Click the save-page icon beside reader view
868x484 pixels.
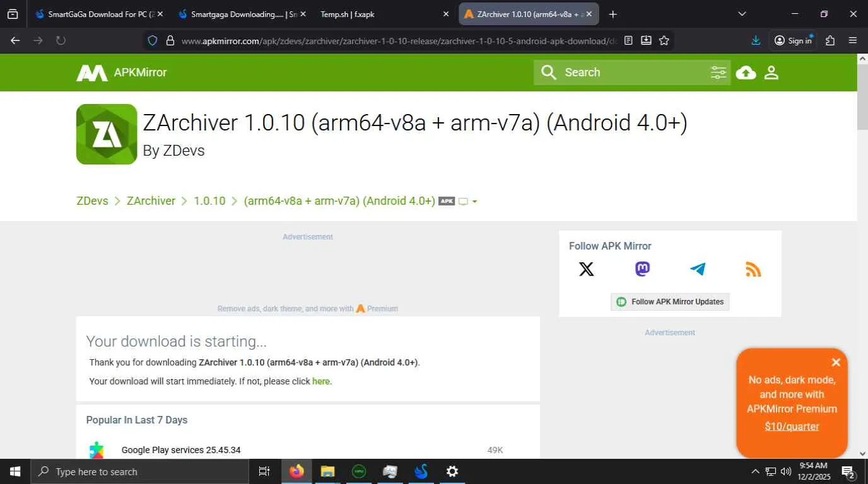[x=646, y=40]
